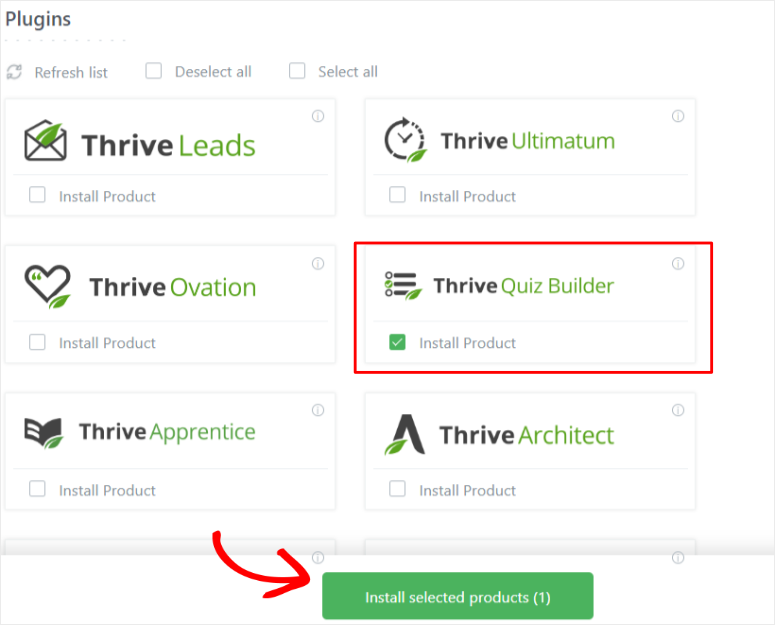Viewport: 775px width, 625px height.
Task: Check Install Product for Thrive Apprentice
Action: pyautogui.click(x=37, y=489)
